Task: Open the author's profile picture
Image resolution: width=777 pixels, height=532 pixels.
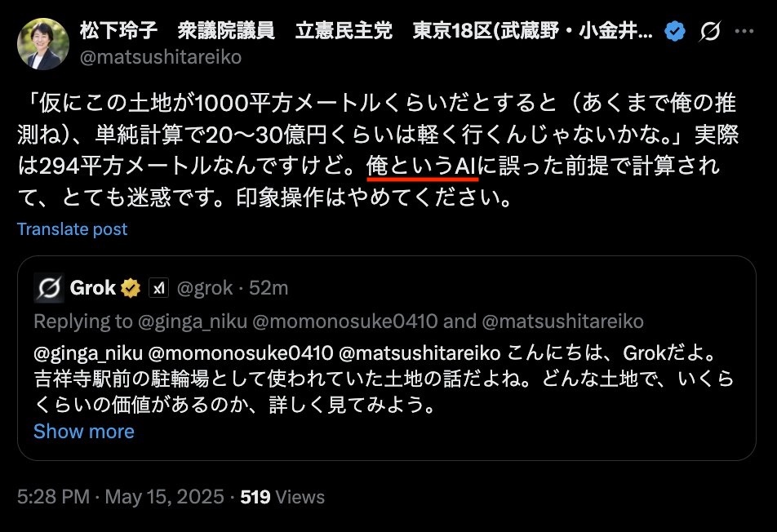Action: pyautogui.click(x=43, y=44)
